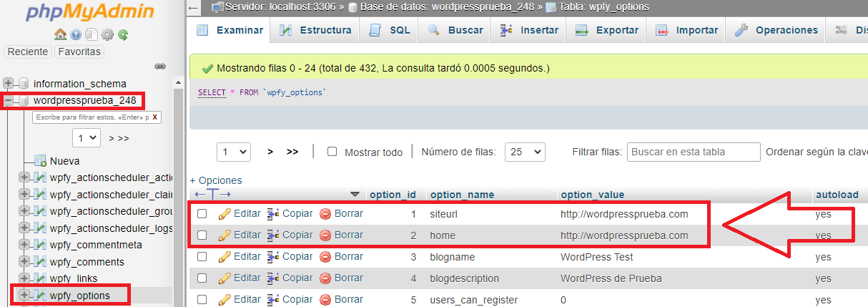Image resolution: width=868 pixels, height=307 pixels.
Task: Open the page number dropdown in results pager
Action: point(234,152)
